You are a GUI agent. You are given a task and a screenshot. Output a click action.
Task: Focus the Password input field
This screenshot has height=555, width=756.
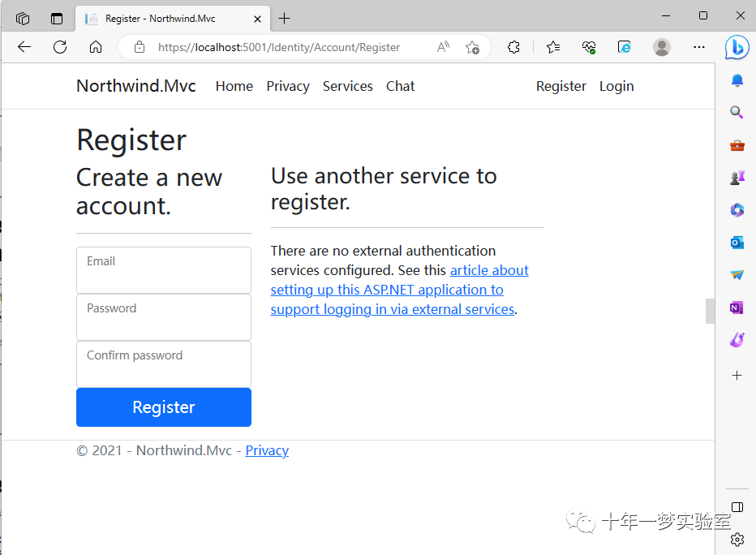click(x=164, y=317)
